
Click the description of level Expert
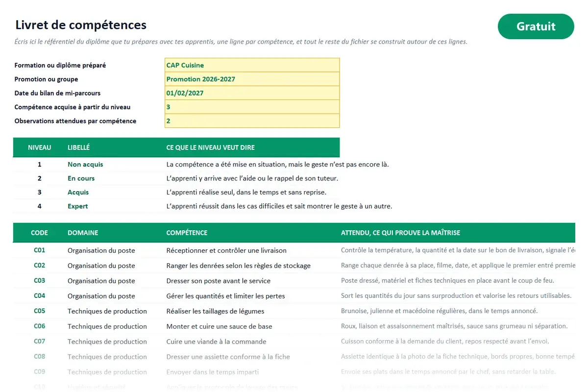click(279, 206)
